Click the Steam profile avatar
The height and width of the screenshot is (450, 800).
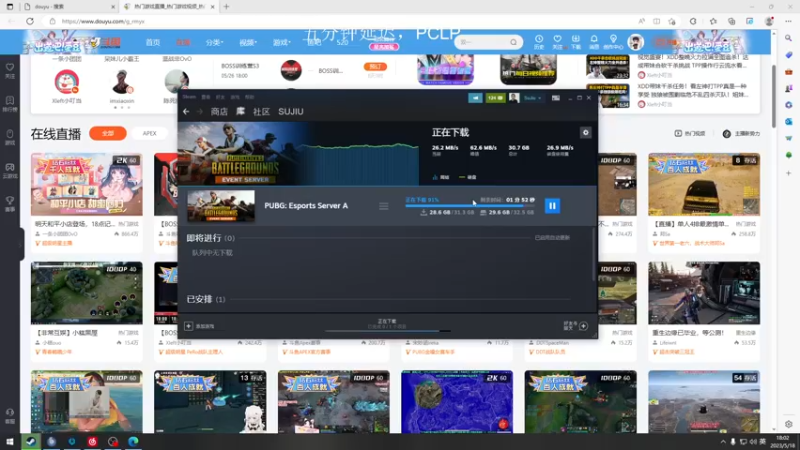coord(514,98)
